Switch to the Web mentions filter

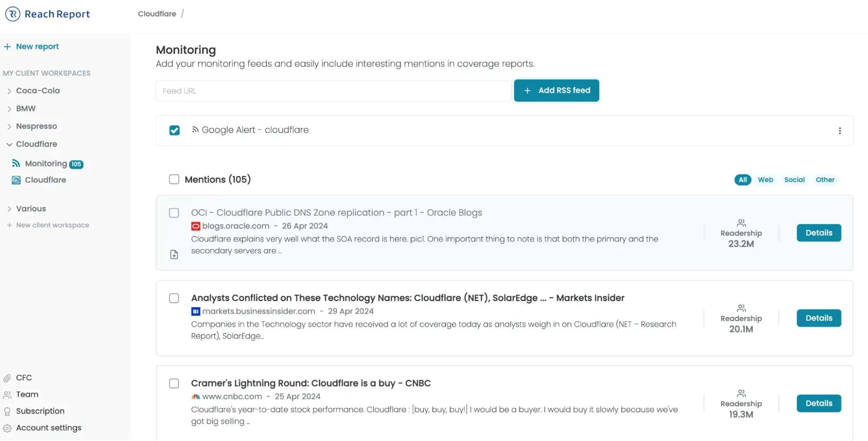(x=766, y=180)
